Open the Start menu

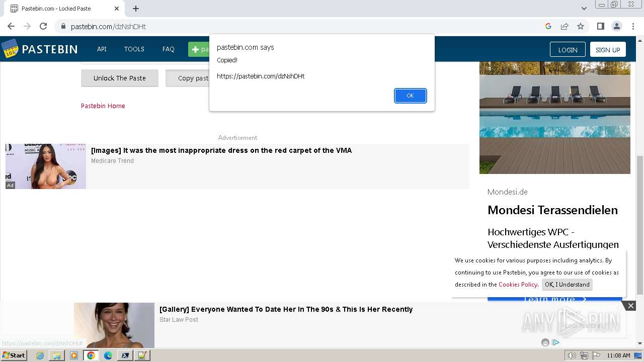click(x=14, y=355)
